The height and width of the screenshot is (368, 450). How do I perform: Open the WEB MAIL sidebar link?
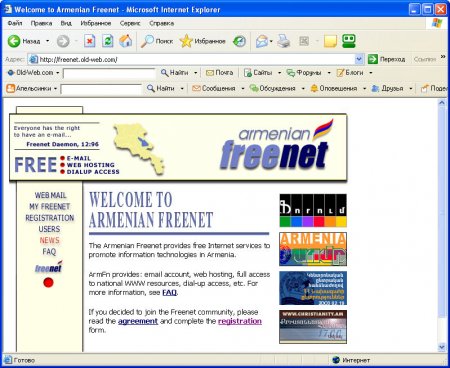50,195
